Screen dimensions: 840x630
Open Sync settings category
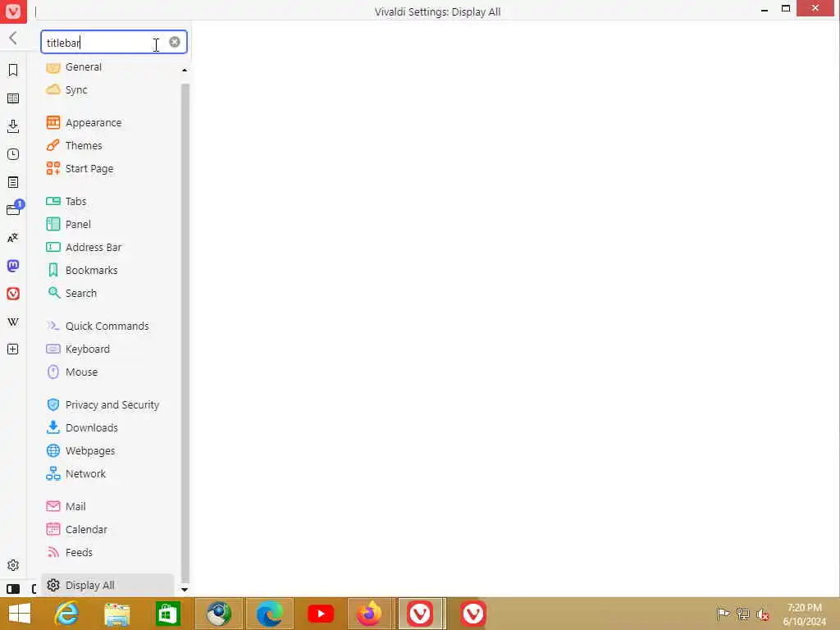(107, 90)
